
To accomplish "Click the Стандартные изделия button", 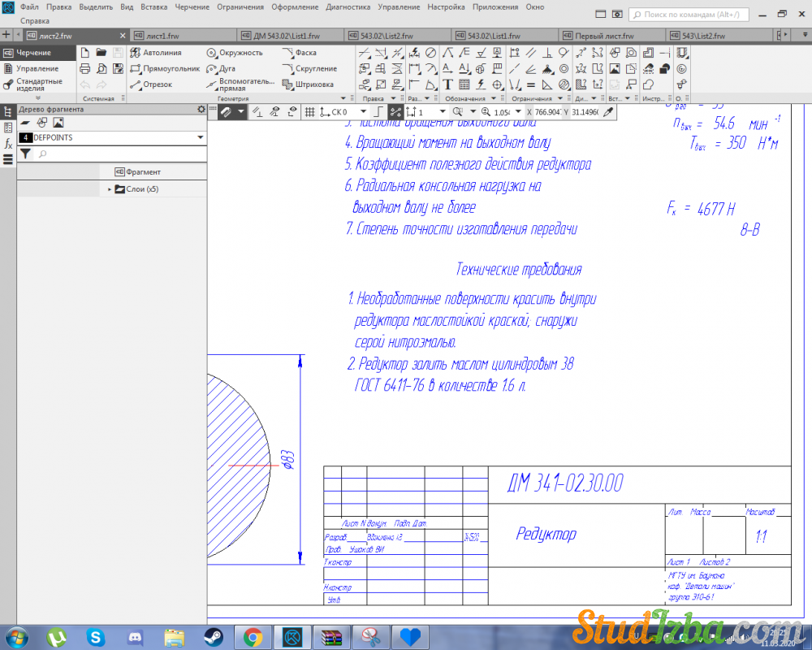I will point(38,84).
